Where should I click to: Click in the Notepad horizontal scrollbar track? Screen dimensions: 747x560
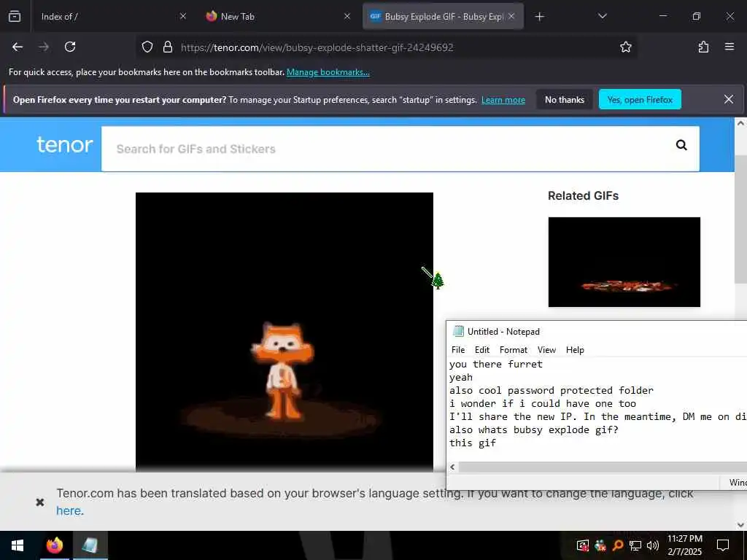pos(602,467)
